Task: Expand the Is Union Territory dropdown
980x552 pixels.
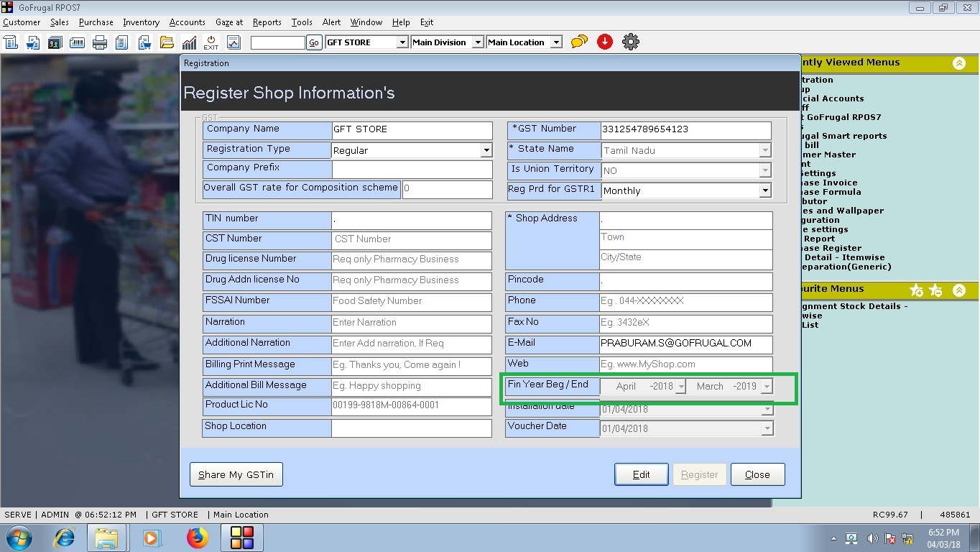Action: tap(765, 171)
